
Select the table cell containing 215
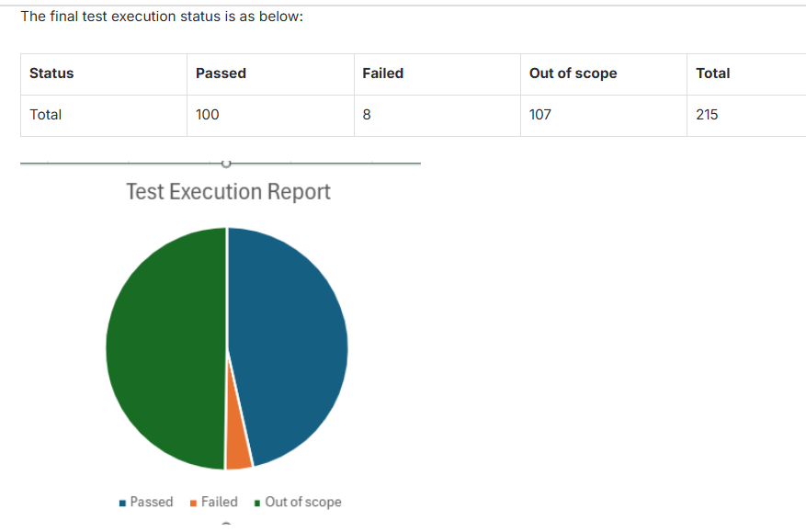pos(745,116)
